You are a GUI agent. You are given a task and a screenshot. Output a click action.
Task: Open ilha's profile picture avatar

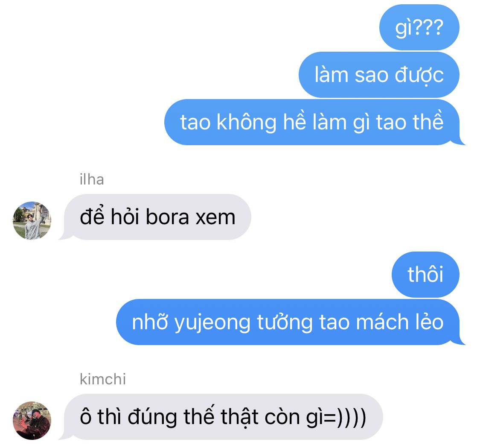click(32, 221)
